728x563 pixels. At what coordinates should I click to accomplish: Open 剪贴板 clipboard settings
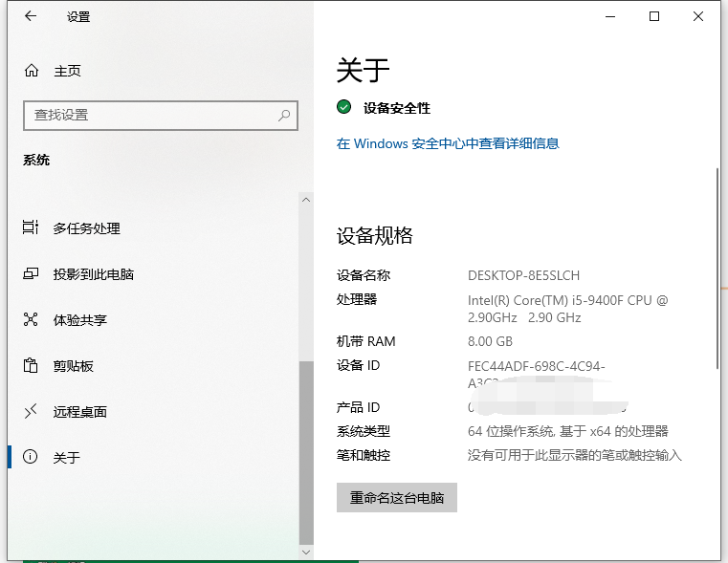[x=73, y=366]
